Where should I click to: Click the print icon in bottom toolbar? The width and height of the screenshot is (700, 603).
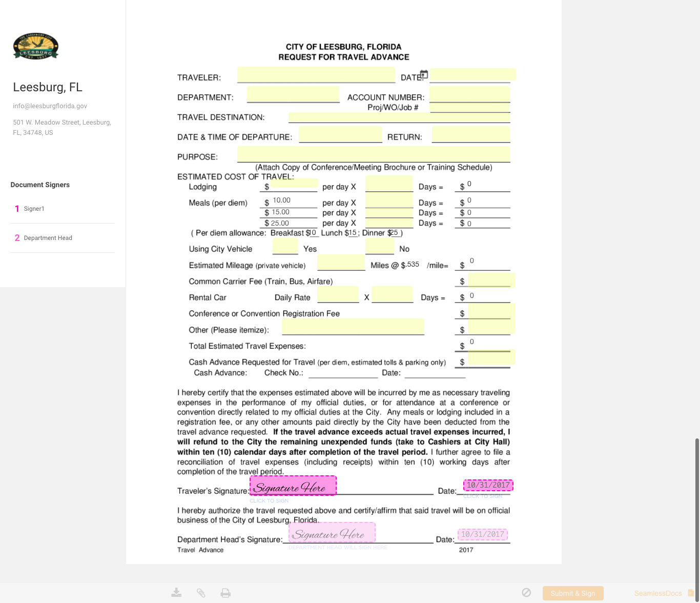click(x=225, y=593)
